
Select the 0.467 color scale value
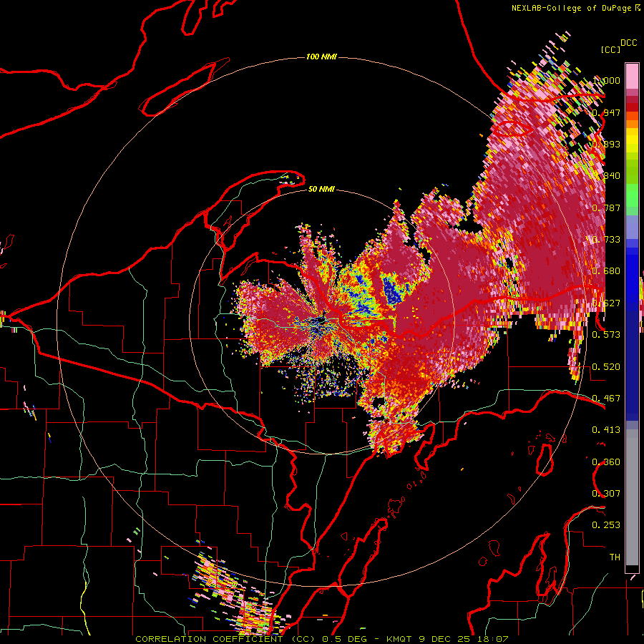(x=606, y=399)
